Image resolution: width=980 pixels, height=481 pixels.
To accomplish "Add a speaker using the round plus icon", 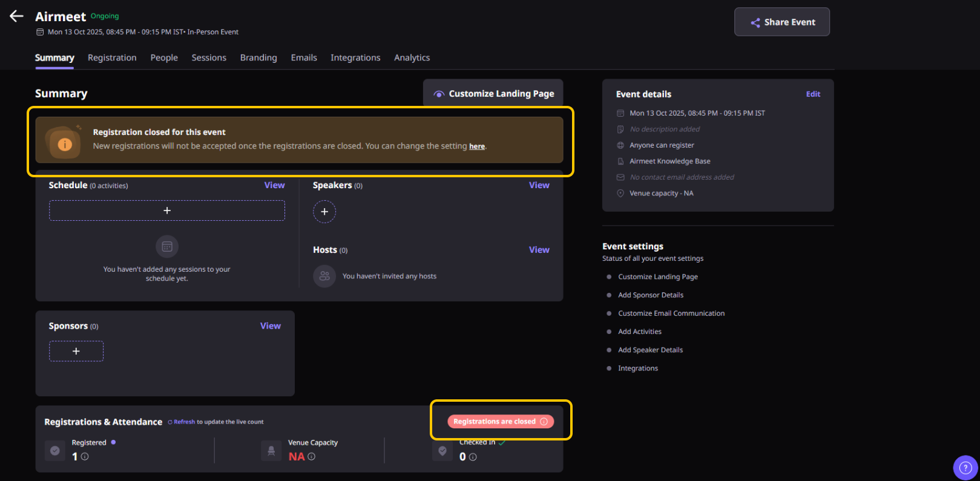I will coord(324,211).
